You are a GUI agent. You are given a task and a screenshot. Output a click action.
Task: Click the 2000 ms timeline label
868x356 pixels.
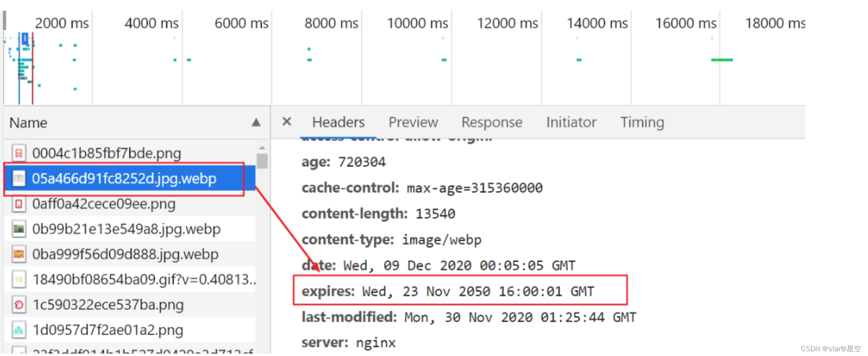pos(62,23)
